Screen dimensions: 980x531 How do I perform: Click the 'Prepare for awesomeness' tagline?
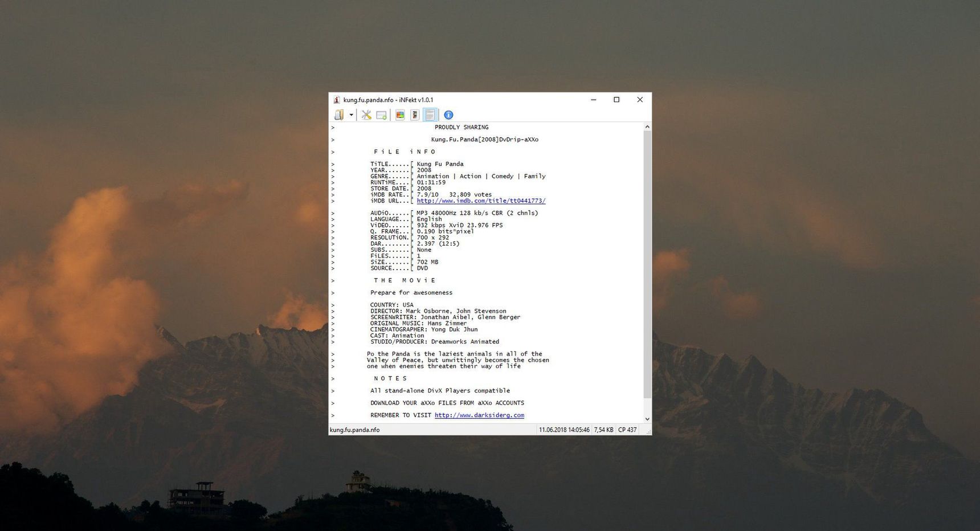(x=411, y=293)
